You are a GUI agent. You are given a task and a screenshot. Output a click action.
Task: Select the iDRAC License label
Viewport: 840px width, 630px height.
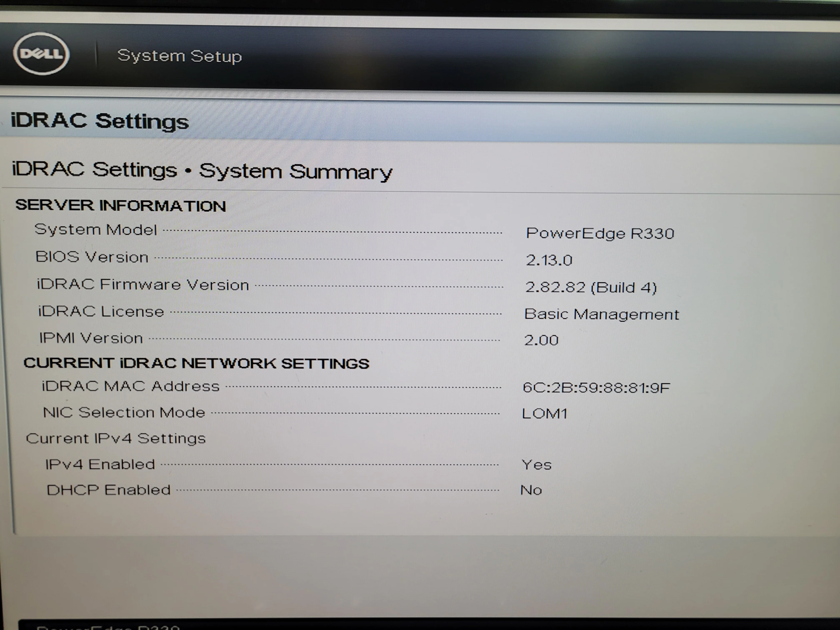[x=101, y=311]
